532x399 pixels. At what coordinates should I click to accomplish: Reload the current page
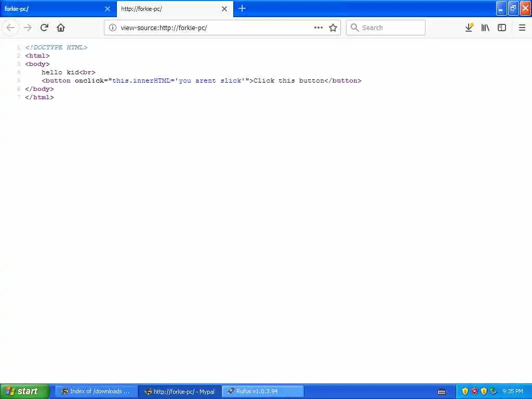coord(44,28)
